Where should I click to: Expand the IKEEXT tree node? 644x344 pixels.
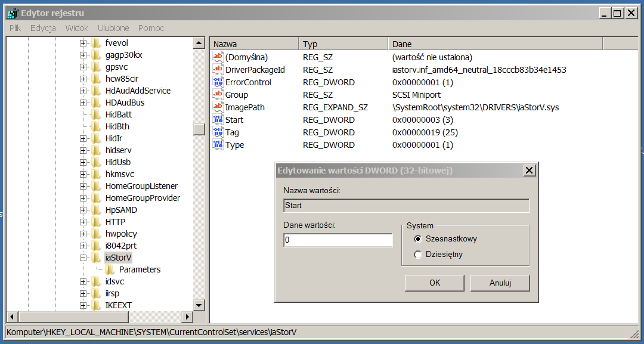click(83, 305)
